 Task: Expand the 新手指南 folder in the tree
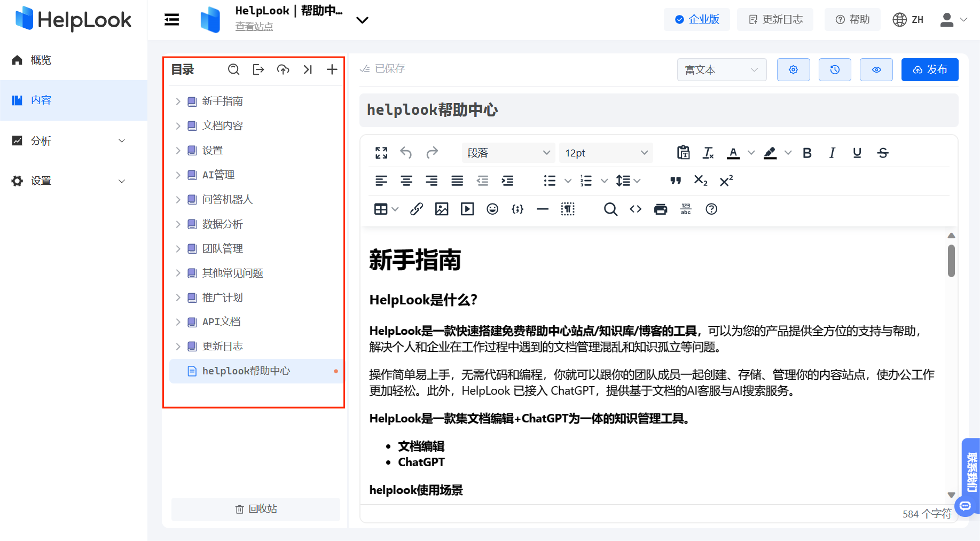[178, 101]
